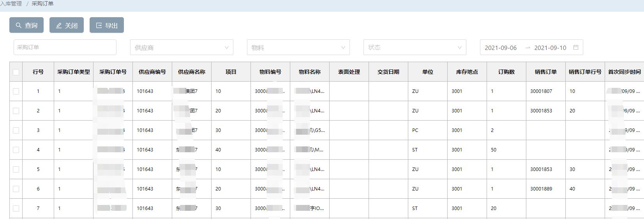Image resolution: width=644 pixels, height=219 pixels.
Task: Click the end date 2021-09-10
Action: [550, 48]
